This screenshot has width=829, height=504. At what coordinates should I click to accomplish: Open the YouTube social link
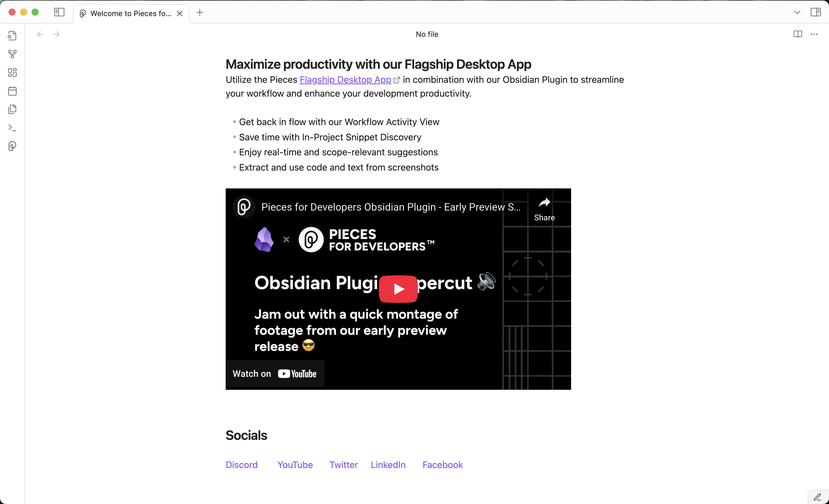(295, 465)
